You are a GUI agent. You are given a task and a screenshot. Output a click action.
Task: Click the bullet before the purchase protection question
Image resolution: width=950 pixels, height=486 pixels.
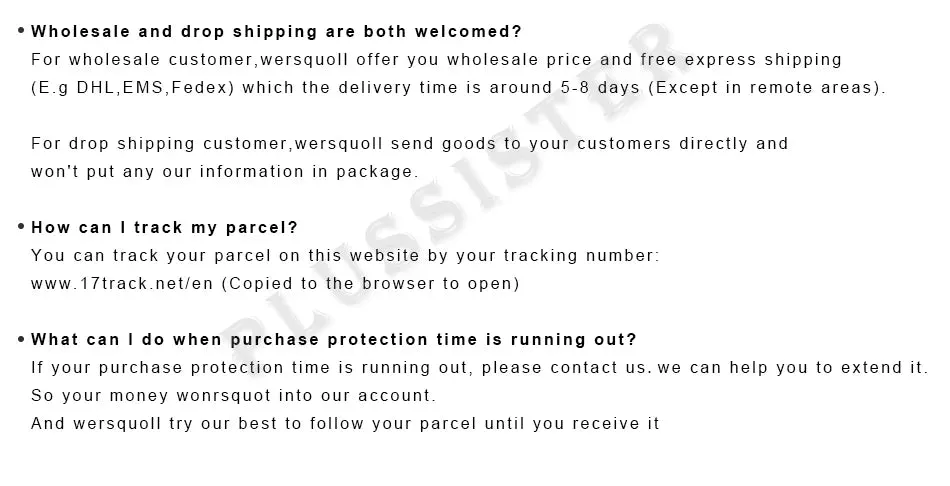21,339
